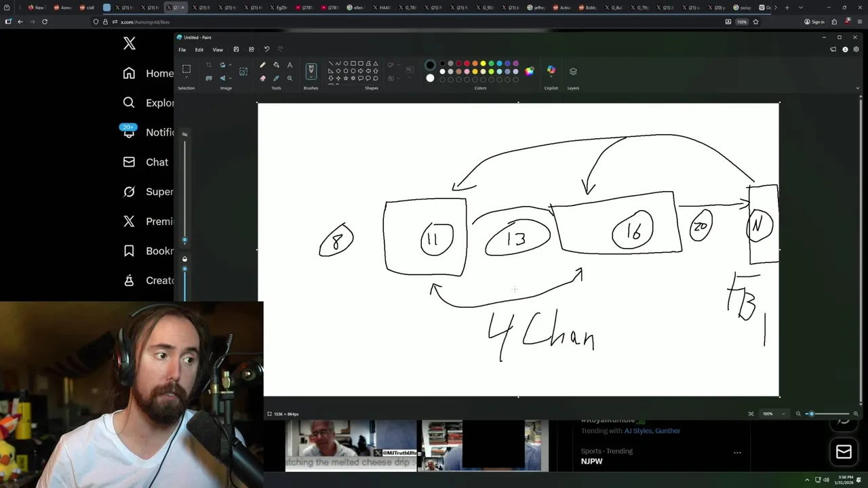Click the floating messages envelope button on X
Viewport: 868px width, 488px height.
click(x=844, y=452)
